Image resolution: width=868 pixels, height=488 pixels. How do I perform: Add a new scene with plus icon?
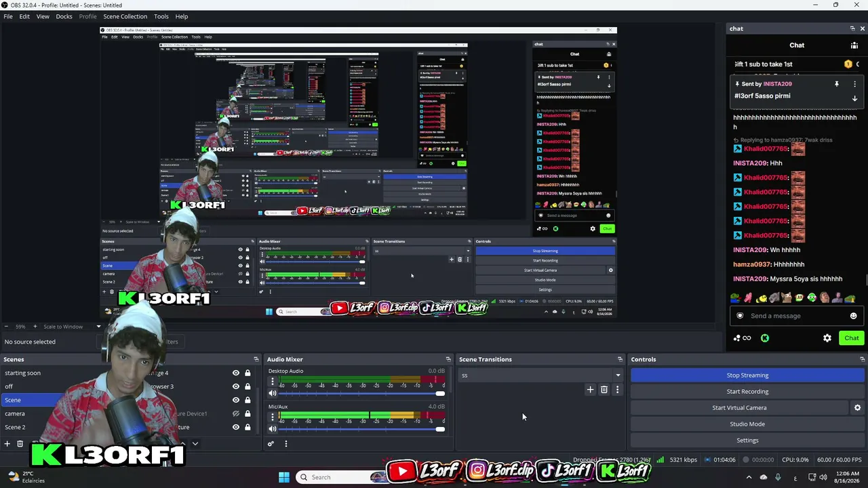(7, 444)
